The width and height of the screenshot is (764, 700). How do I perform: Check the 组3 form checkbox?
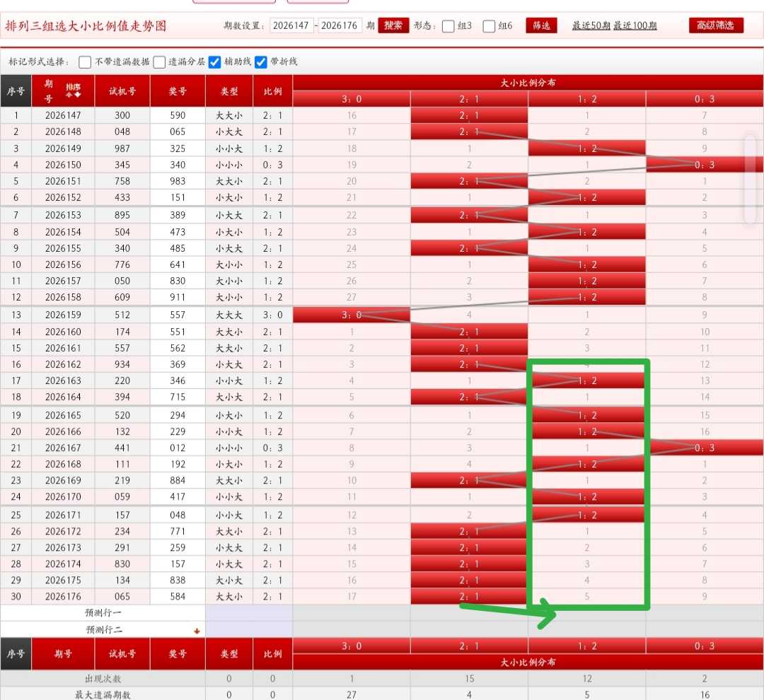pos(448,26)
